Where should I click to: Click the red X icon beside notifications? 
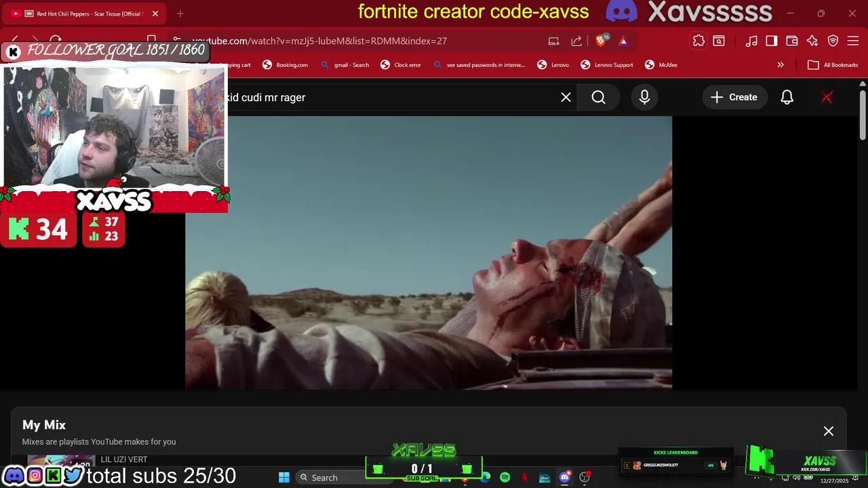[x=827, y=98]
